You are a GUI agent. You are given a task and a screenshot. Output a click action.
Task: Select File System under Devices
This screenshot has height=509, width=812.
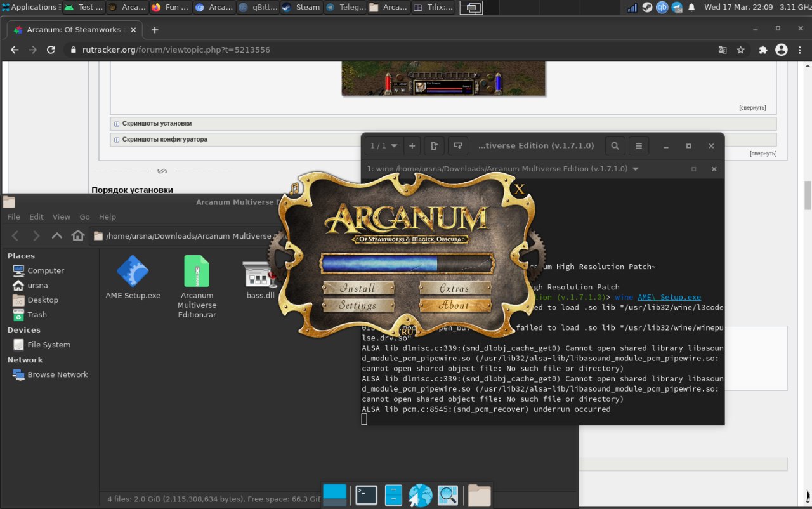(x=49, y=345)
